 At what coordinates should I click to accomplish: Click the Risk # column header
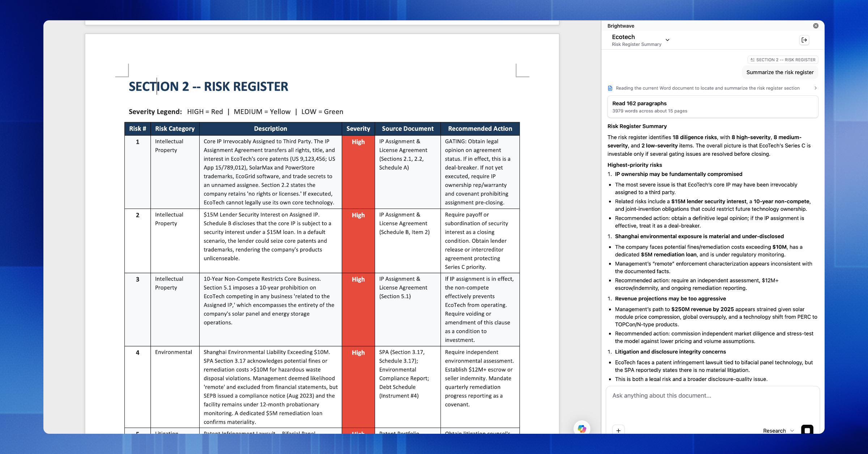coord(137,129)
